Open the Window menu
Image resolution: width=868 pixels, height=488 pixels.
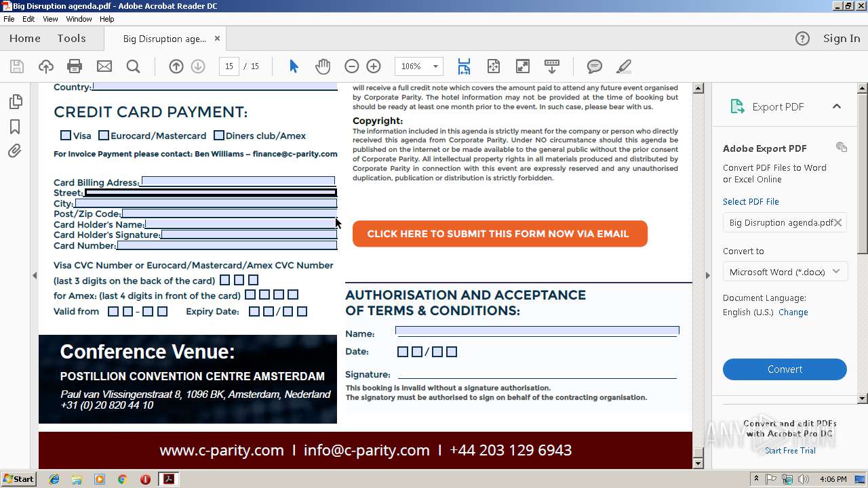(x=79, y=19)
